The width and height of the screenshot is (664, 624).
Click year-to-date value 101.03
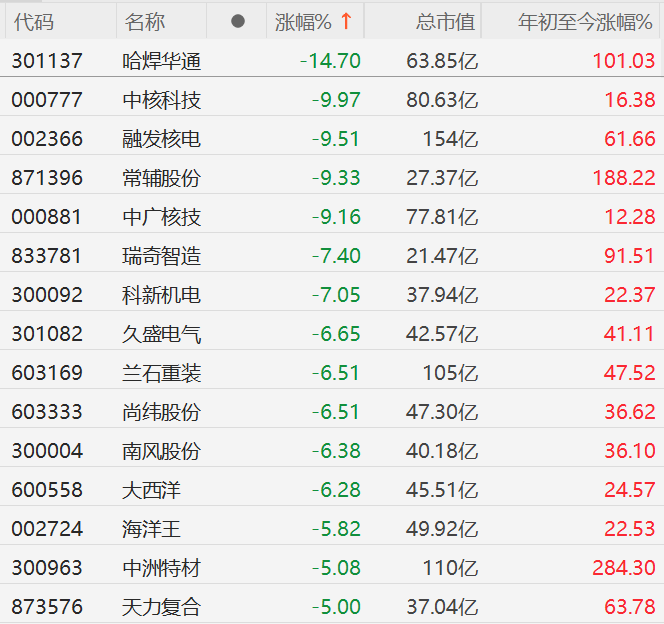click(624, 61)
